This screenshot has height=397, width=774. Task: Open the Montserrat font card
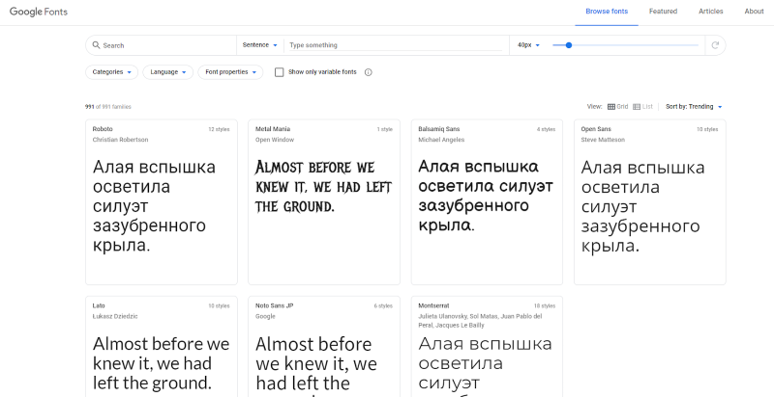tap(487, 347)
